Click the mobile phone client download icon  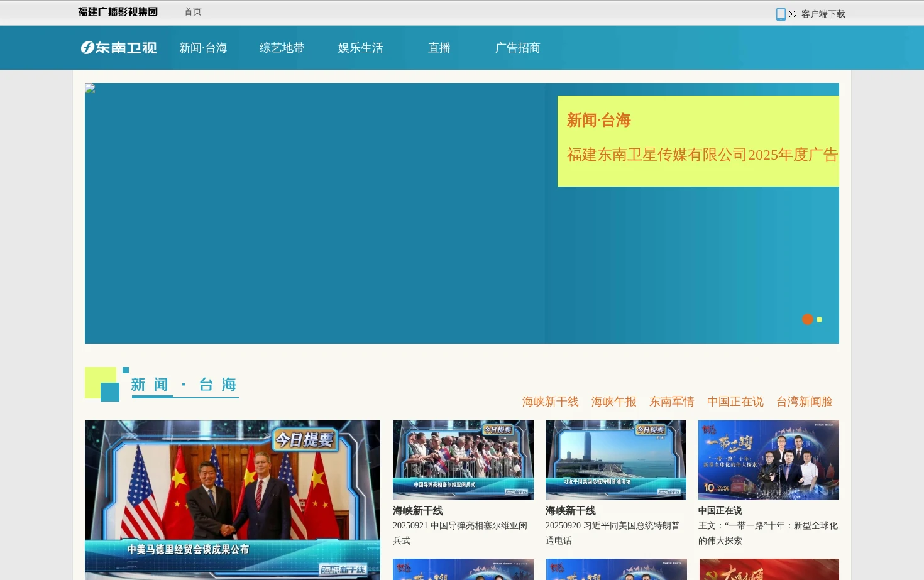[x=781, y=14]
